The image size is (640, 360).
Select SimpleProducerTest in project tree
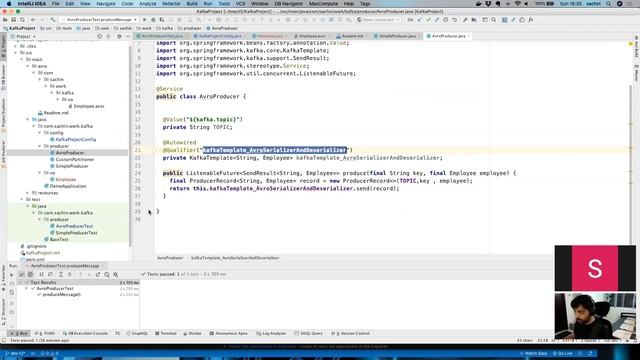[x=76, y=233]
